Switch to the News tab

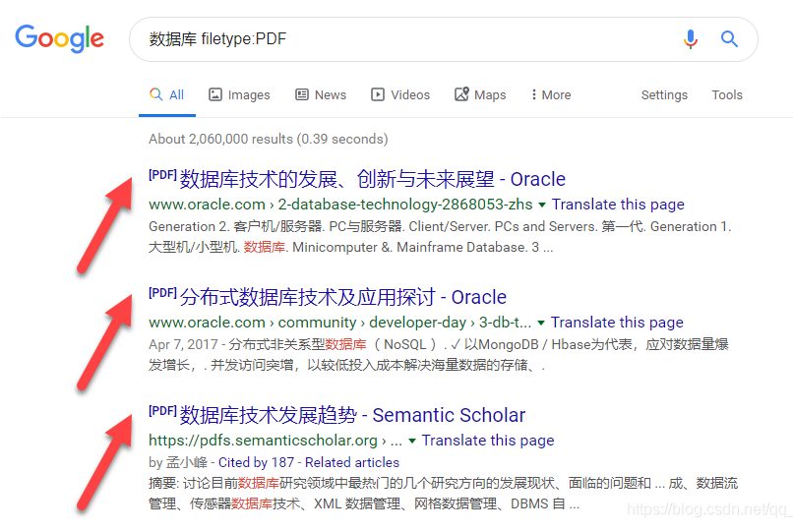[321, 94]
